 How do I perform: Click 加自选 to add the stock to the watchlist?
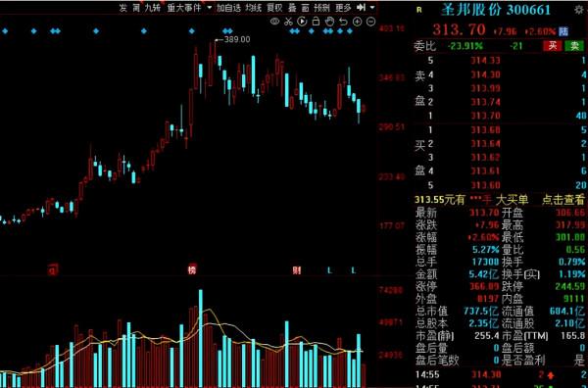tap(228, 8)
